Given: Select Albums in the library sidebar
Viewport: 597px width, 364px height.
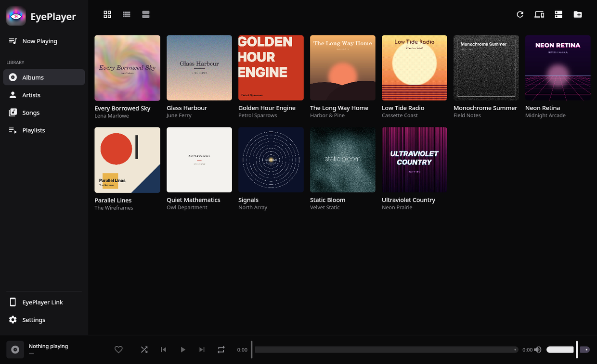Looking at the screenshot, I should 44,77.
